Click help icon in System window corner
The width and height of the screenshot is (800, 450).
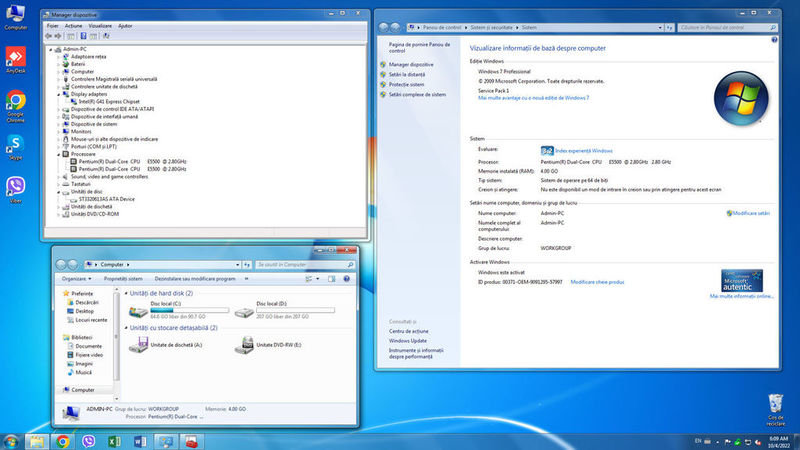[x=774, y=40]
